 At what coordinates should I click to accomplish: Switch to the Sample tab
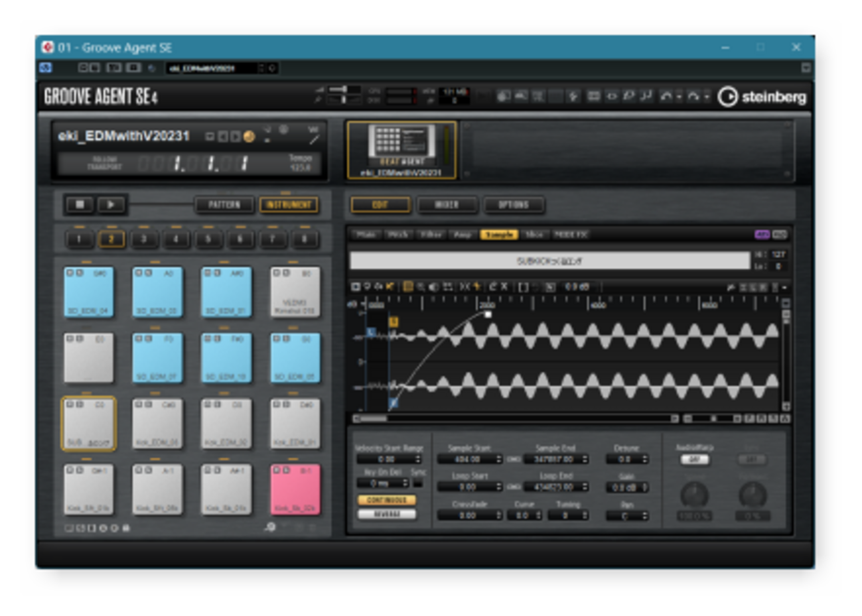click(x=499, y=235)
